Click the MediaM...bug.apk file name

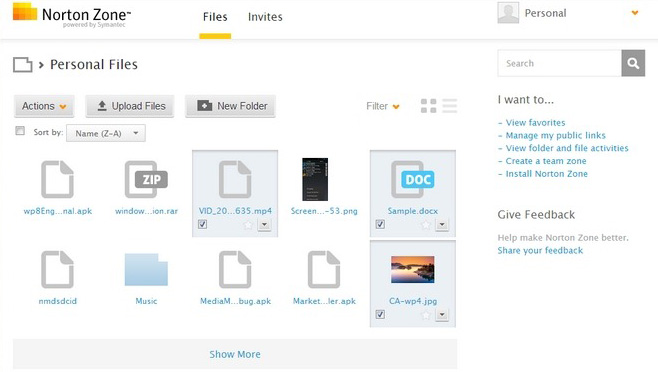click(235, 301)
